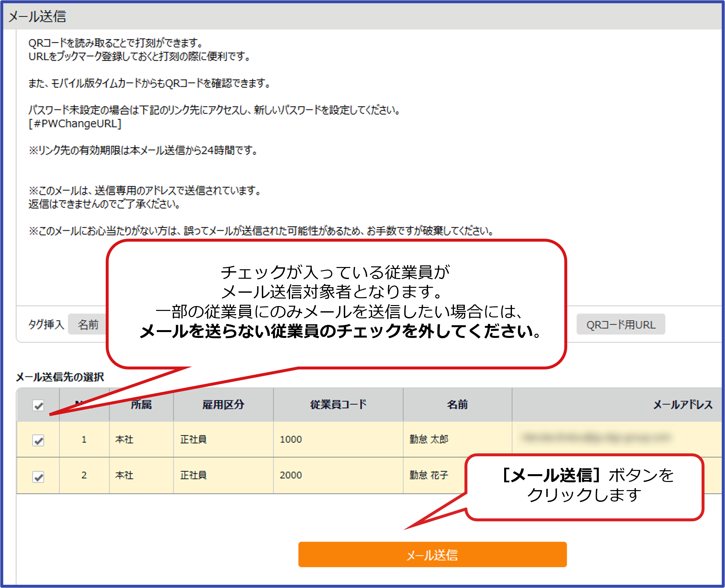Click the メール送信 page title
The height and width of the screenshot is (588, 725).
[x=37, y=16]
